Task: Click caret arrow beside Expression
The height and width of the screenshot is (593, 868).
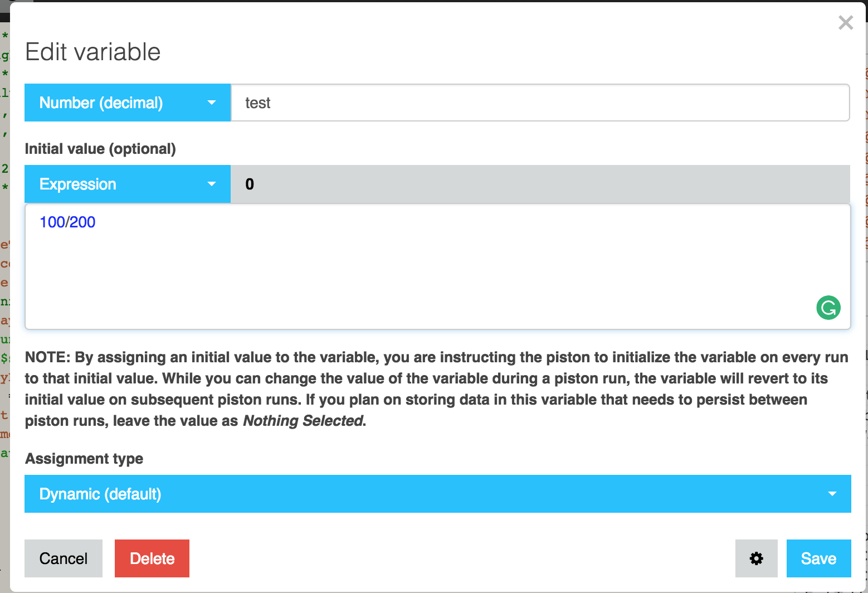Action: tap(212, 184)
